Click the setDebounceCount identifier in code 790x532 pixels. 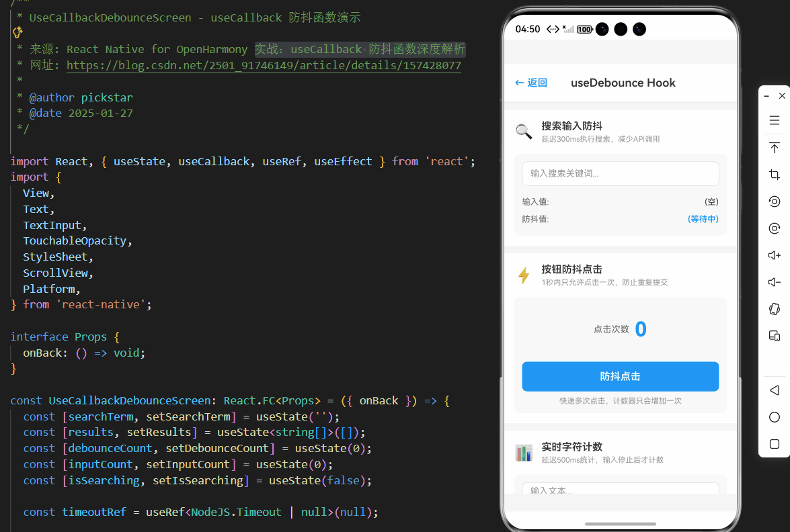click(x=218, y=449)
